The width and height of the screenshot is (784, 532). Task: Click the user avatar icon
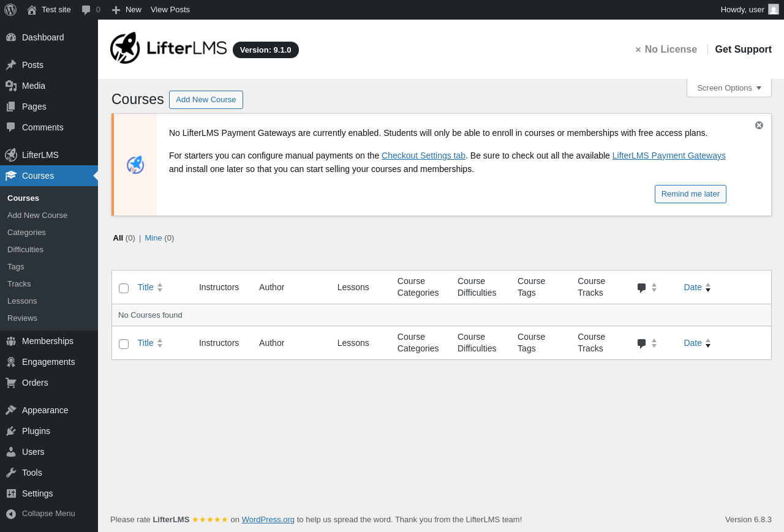click(x=774, y=9)
